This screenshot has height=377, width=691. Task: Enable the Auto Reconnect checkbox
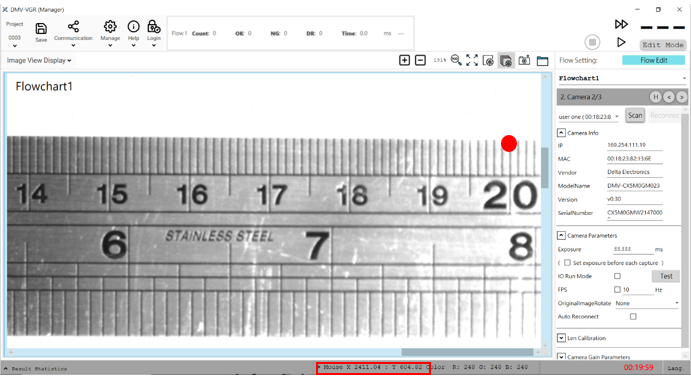pos(633,317)
